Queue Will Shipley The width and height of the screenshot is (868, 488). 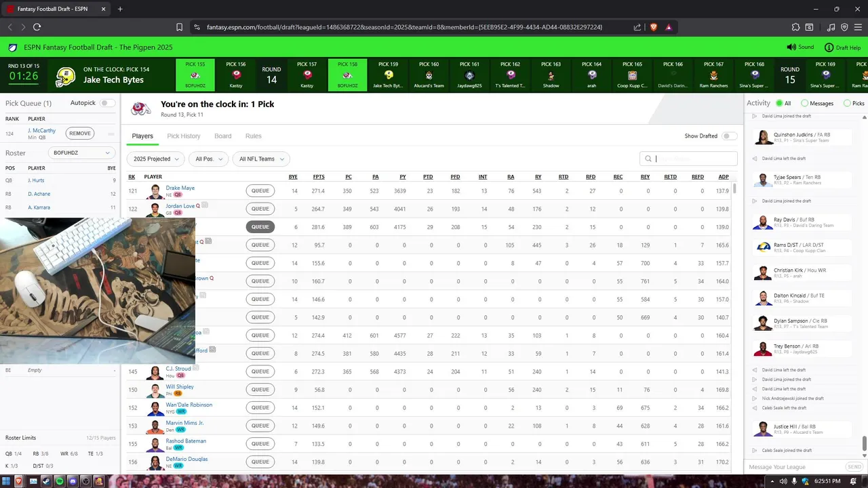coord(260,390)
